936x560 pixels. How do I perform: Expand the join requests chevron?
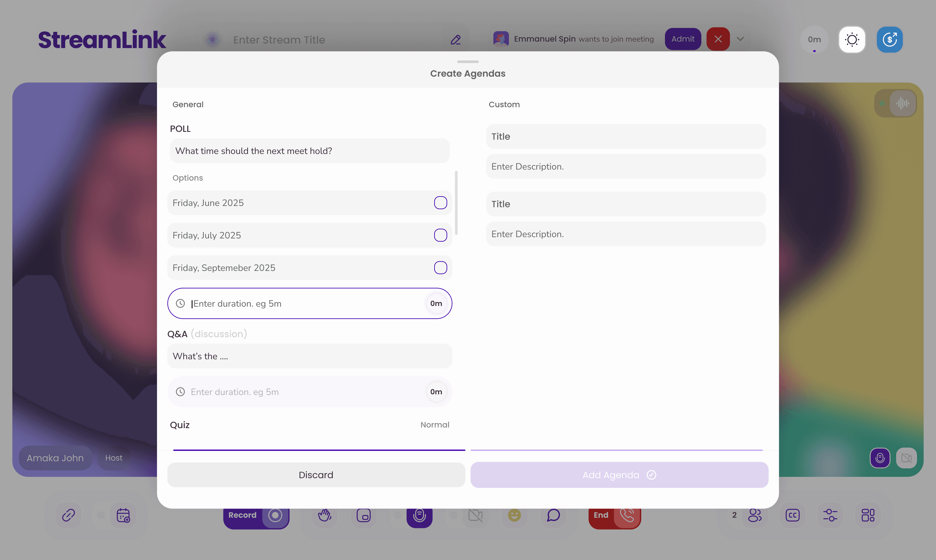tap(740, 39)
